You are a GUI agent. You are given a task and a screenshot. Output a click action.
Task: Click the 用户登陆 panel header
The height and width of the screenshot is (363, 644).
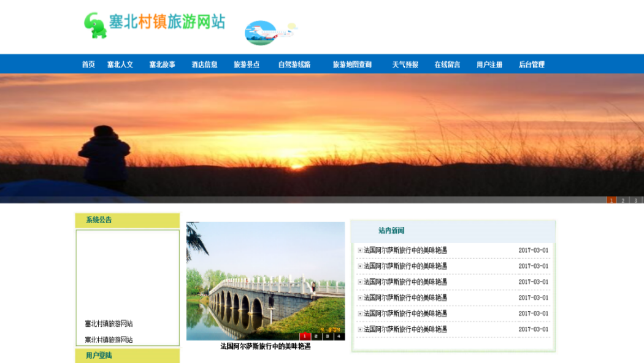(x=128, y=356)
